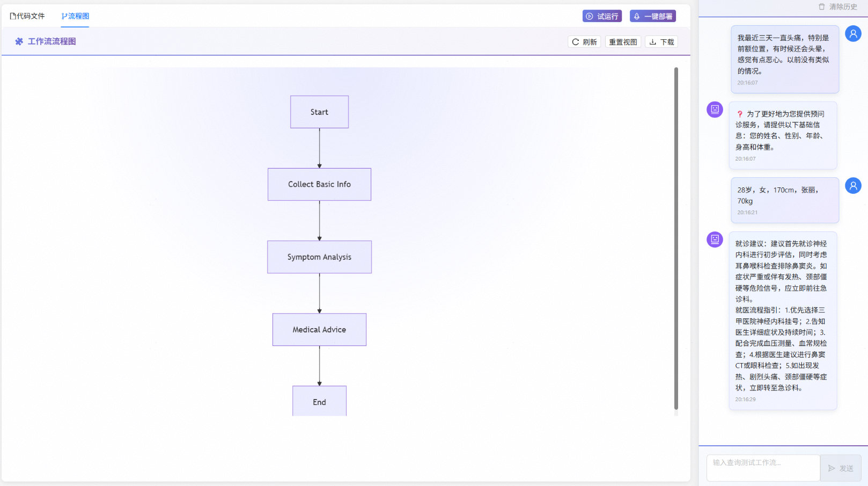Select the Collect Basic Info node
The height and width of the screenshot is (486, 868).
coord(319,184)
